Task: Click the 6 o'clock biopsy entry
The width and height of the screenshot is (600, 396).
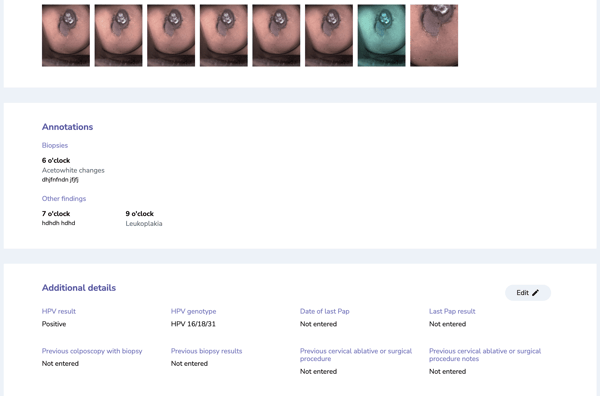Action: tap(56, 160)
